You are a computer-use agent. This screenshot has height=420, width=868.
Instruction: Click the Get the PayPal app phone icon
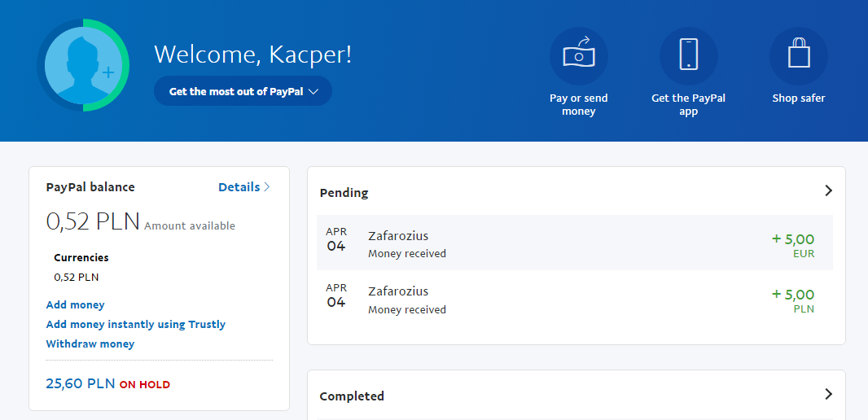pyautogui.click(x=688, y=56)
